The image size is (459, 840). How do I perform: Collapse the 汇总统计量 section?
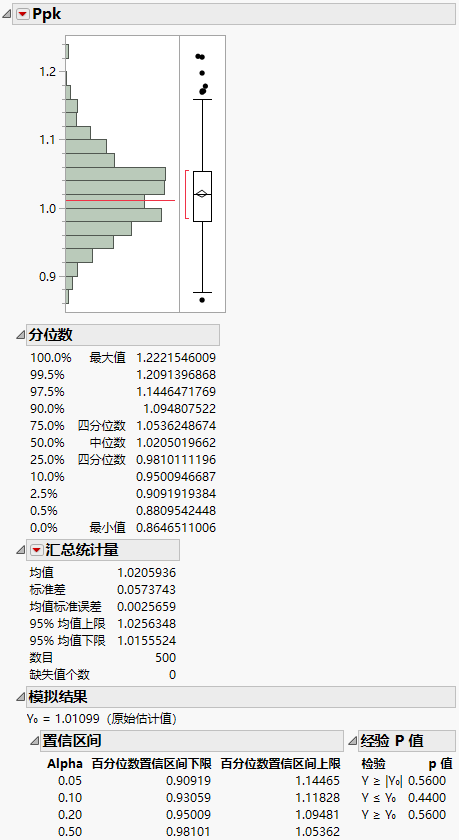[x=20, y=550]
